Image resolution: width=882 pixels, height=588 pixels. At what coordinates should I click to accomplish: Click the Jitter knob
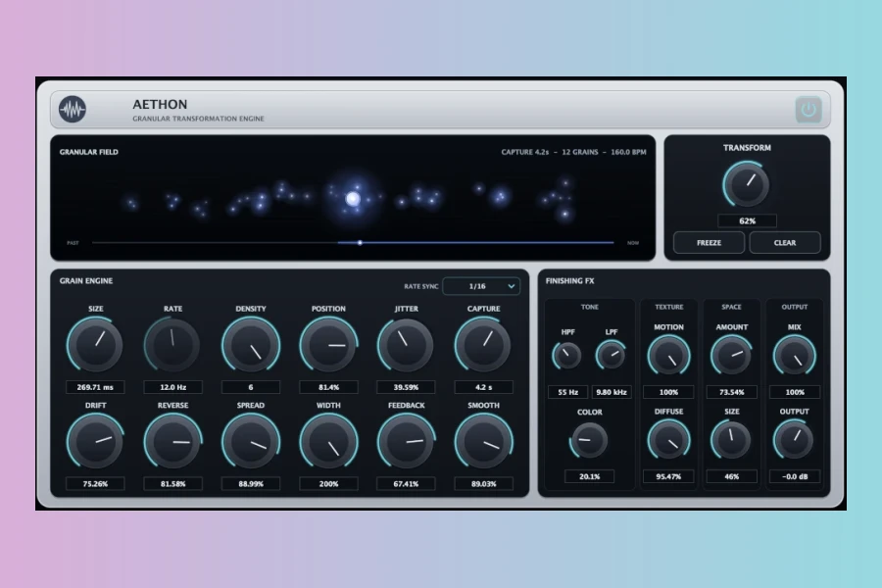coord(406,344)
